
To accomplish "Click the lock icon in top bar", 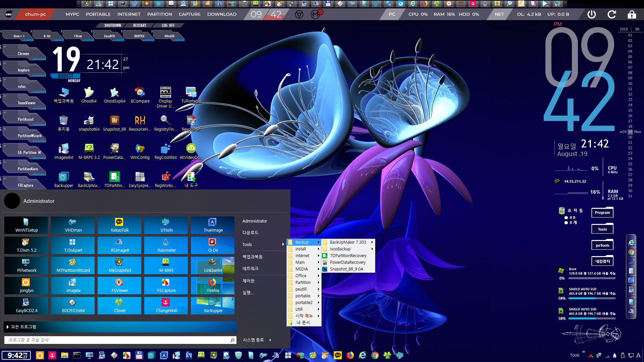I will tap(632, 14).
